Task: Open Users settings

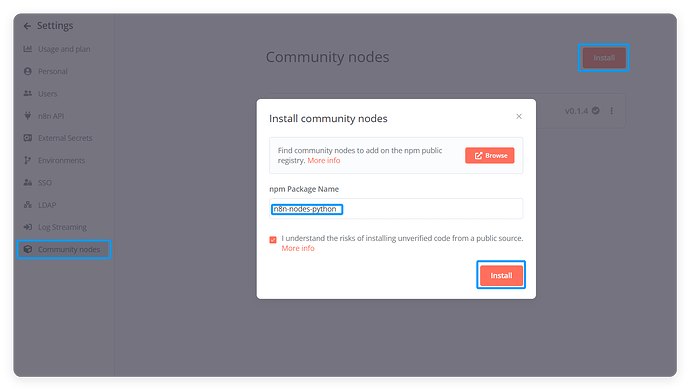Action: (x=48, y=94)
